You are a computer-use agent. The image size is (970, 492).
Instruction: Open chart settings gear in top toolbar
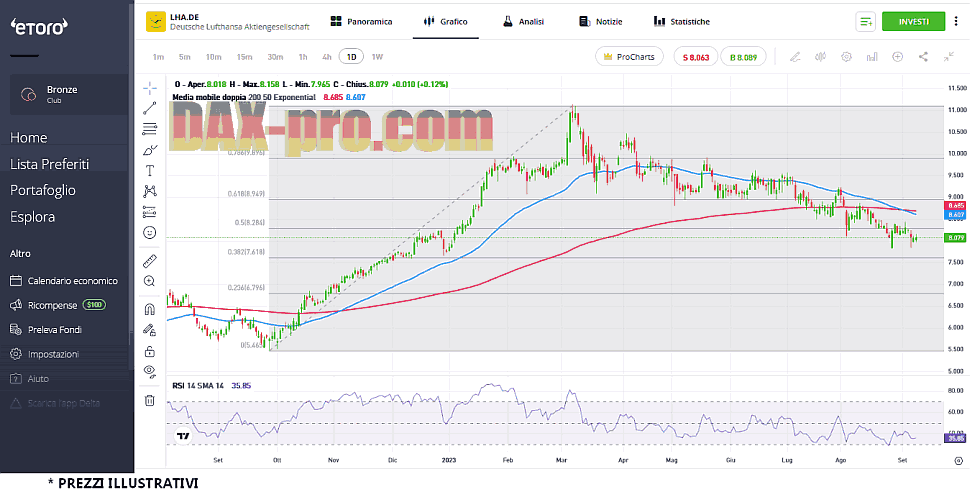(x=846, y=57)
